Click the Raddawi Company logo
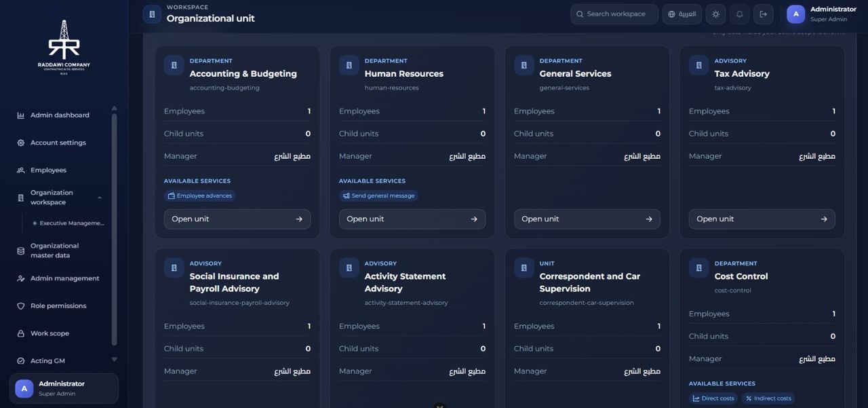The height and width of the screenshot is (408, 868). (x=64, y=48)
